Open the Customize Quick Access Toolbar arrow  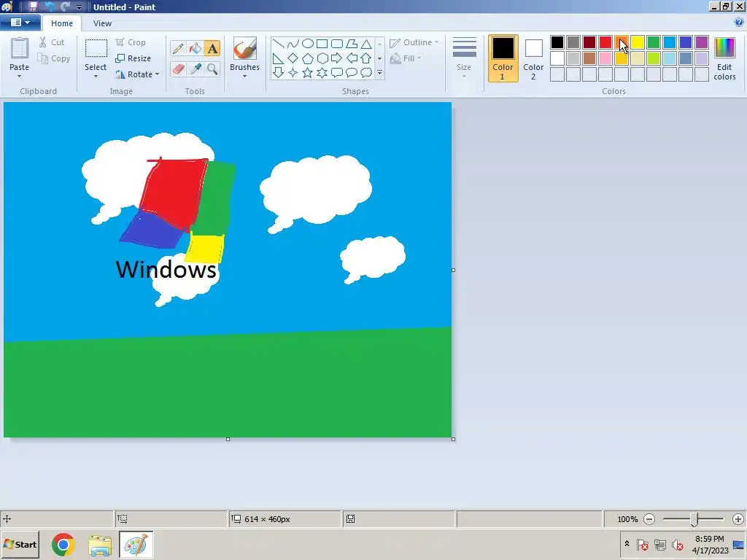(x=79, y=7)
